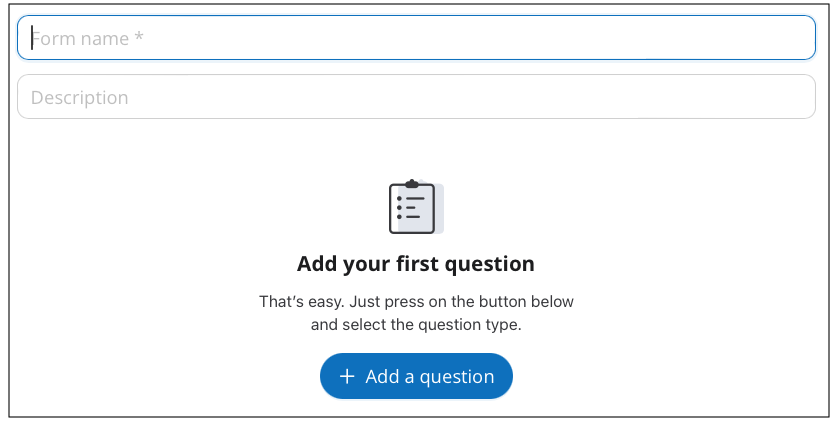Screen dimensions: 833x424
Task: Click the plus icon in Add a question
Action: (347, 376)
